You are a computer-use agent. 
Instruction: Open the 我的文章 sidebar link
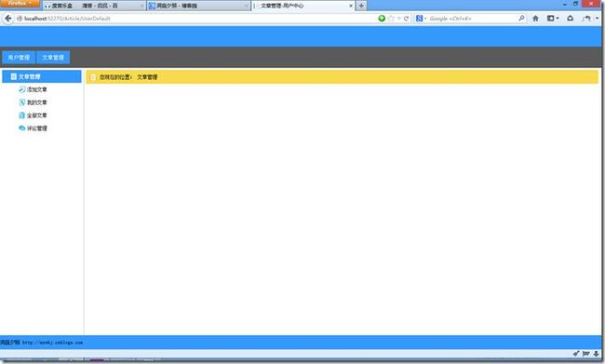click(x=37, y=102)
